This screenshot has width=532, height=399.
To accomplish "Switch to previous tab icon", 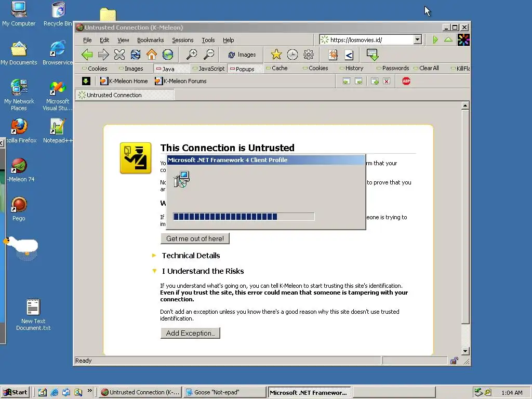I will 346,81.
